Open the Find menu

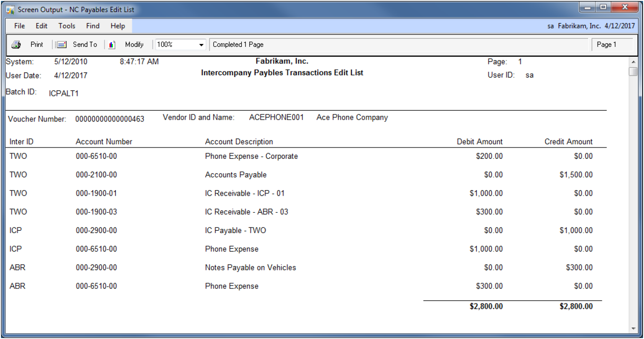(x=93, y=26)
